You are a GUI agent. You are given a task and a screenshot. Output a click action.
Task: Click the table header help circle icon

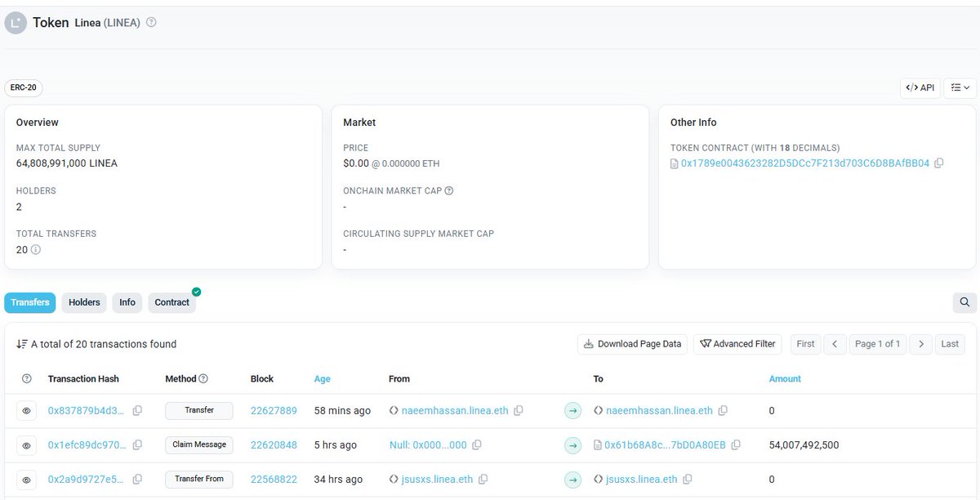[26, 379]
